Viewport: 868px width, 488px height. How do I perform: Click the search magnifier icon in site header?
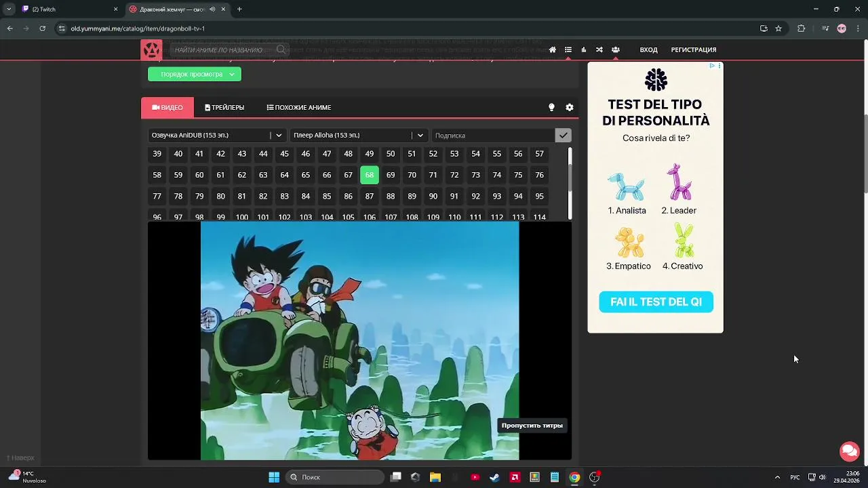point(281,49)
